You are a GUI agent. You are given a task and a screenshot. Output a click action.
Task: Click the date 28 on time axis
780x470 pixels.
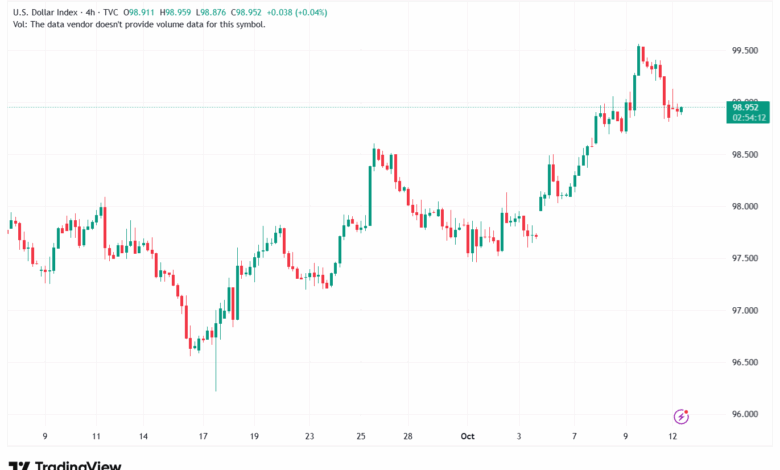pyautogui.click(x=408, y=436)
